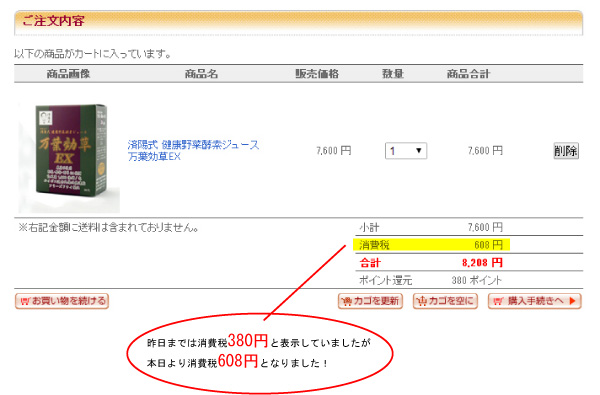The height and width of the screenshot is (395, 600).
Task: Click the 万葉効草EX link text
Action: (x=154, y=157)
